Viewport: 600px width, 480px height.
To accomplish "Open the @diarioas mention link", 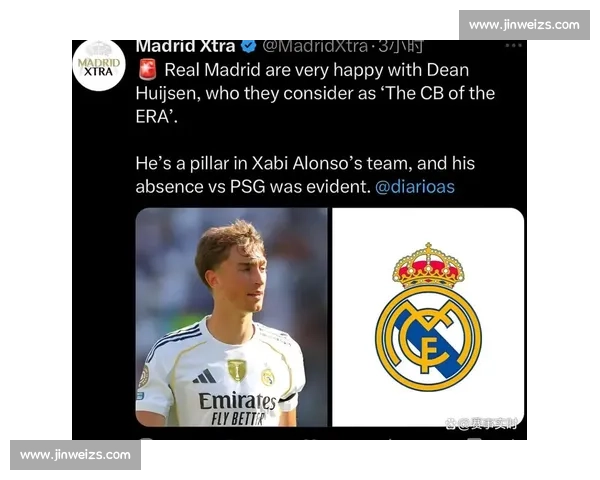I will [x=415, y=187].
